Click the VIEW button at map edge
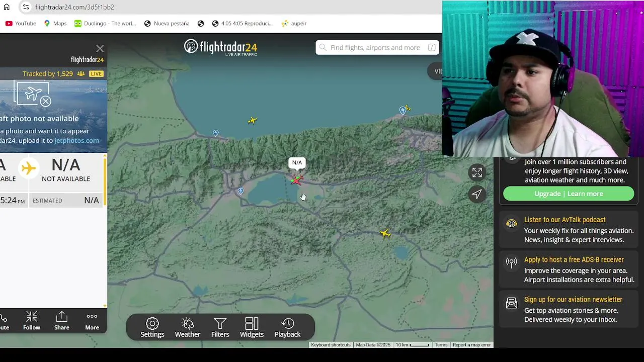 pyautogui.click(x=436, y=71)
